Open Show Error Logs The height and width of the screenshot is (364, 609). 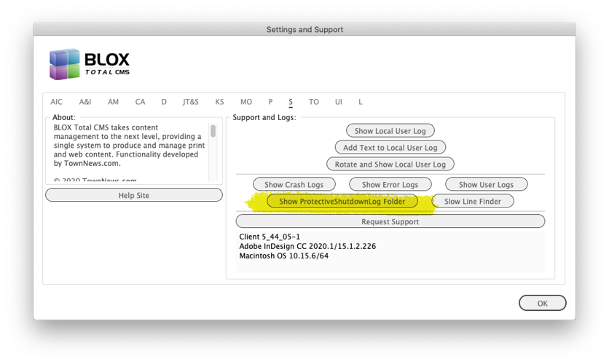point(390,184)
